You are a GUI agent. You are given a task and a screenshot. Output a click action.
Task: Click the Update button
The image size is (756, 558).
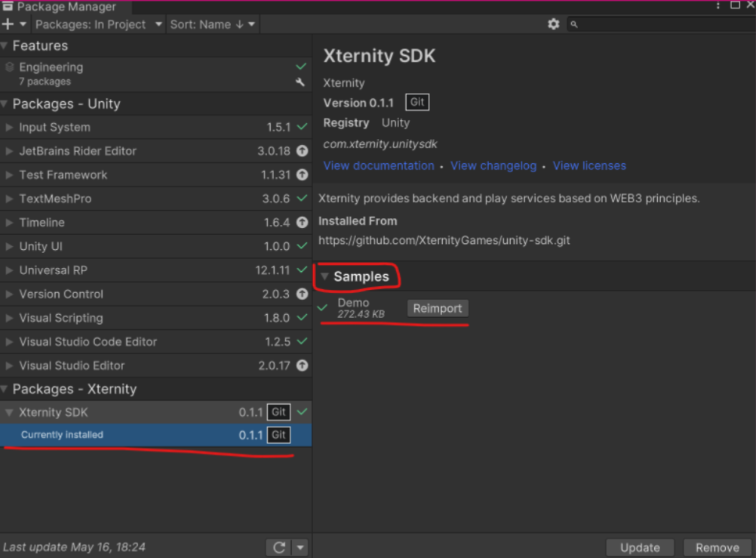pos(640,547)
